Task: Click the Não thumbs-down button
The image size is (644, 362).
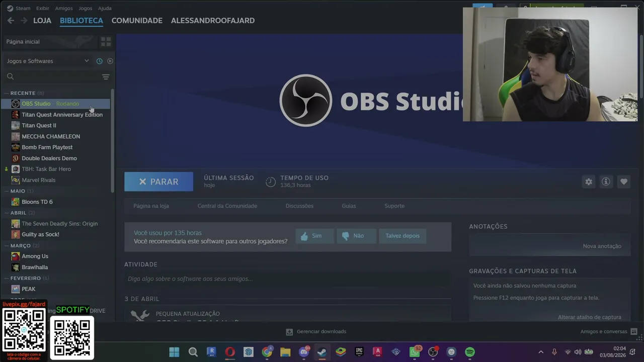Action: coord(356,236)
